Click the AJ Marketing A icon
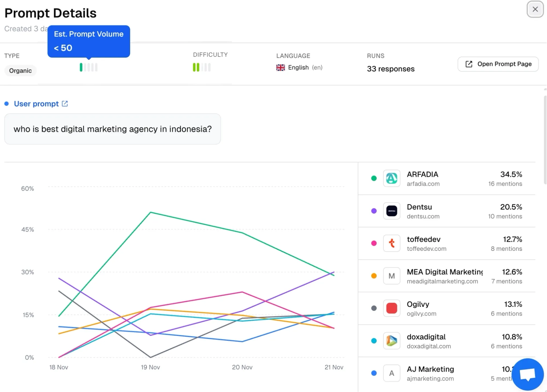547x392 pixels. (x=391, y=373)
